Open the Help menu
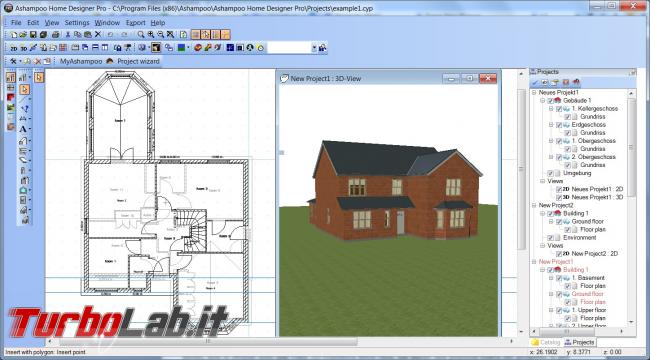The width and height of the screenshot is (650, 360). tap(158, 23)
